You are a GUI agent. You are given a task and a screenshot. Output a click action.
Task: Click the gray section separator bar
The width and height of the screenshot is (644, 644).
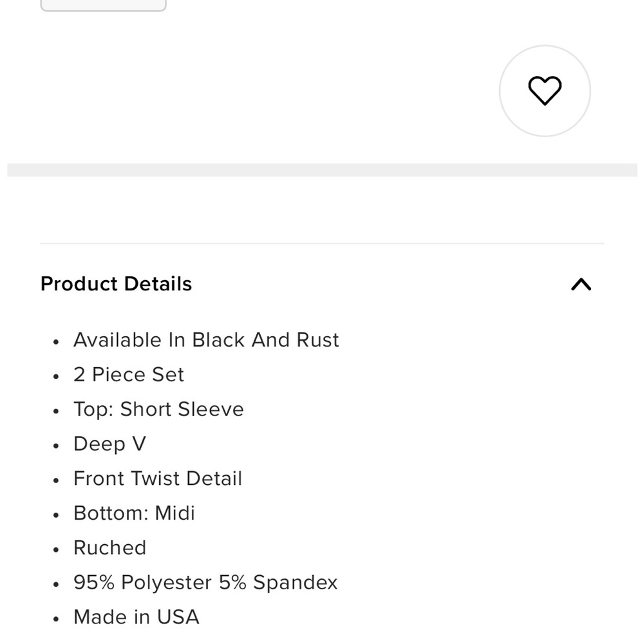[x=322, y=170]
